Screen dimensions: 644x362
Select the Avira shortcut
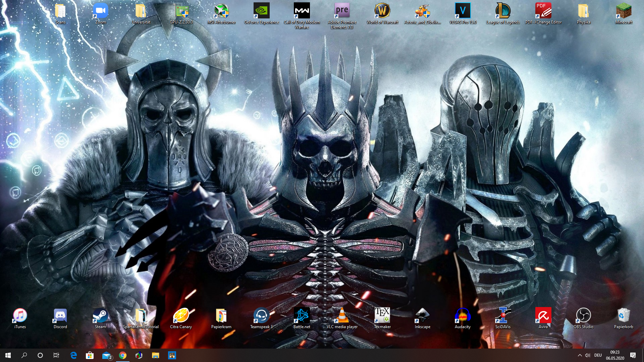click(x=543, y=318)
